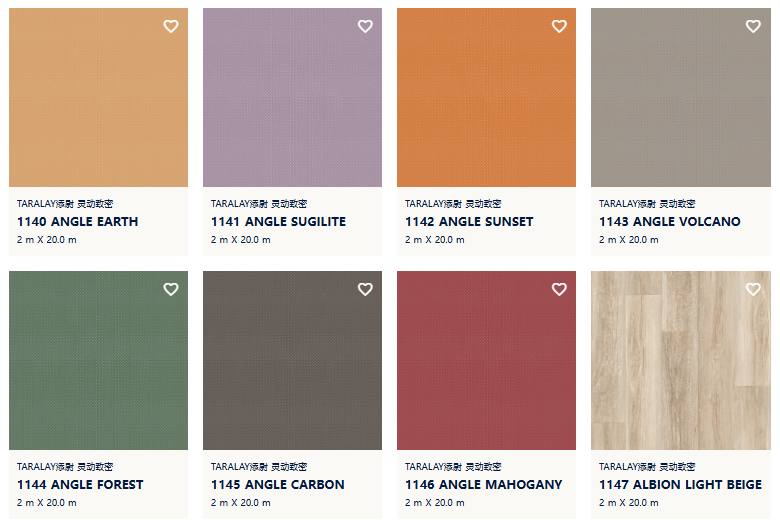Image resolution: width=780 pixels, height=528 pixels.
Task: Click heart icon on 1142 Angle Sunset
Action: 559,26
